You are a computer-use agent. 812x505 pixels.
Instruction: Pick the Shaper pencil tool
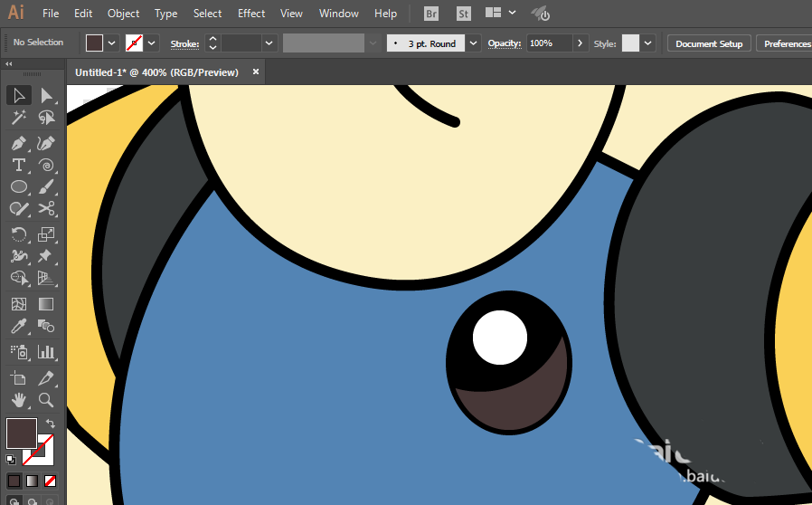pyautogui.click(x=19, y=208)
